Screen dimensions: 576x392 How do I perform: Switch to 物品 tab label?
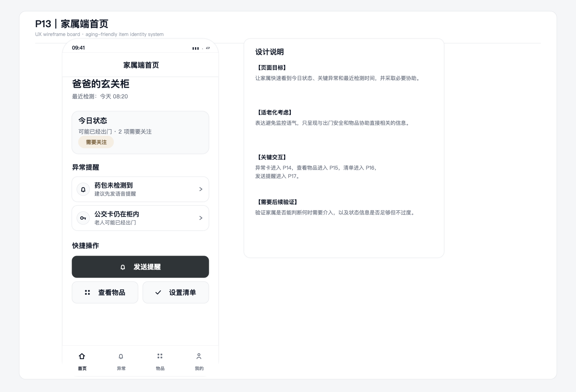click(x=160, y=368)
